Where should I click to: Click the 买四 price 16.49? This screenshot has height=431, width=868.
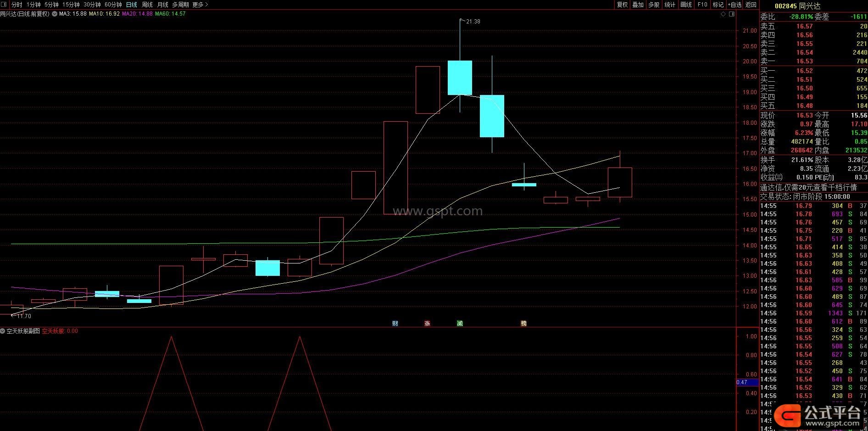pos(804,97)
